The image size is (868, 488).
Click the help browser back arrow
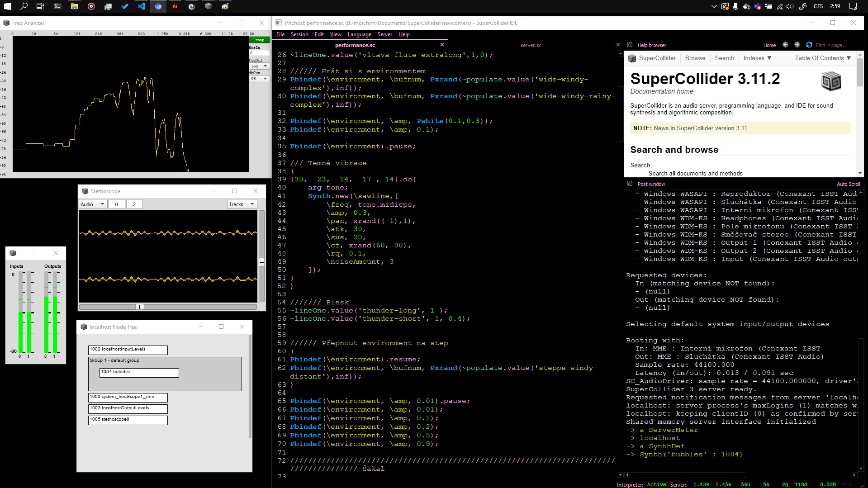point(785,45)
